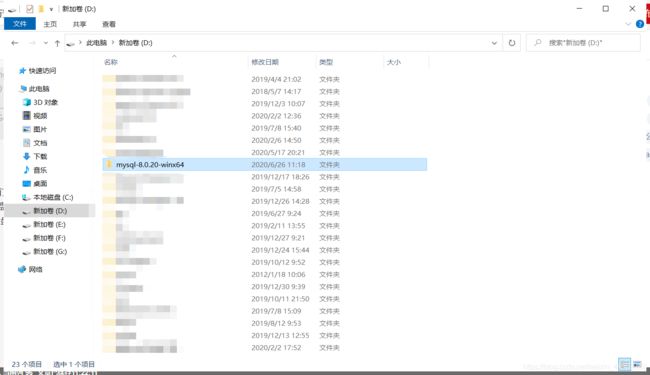Sort by the 大小 column header
This screenshot has width=650, height=375.
click(x=394, y=62)
